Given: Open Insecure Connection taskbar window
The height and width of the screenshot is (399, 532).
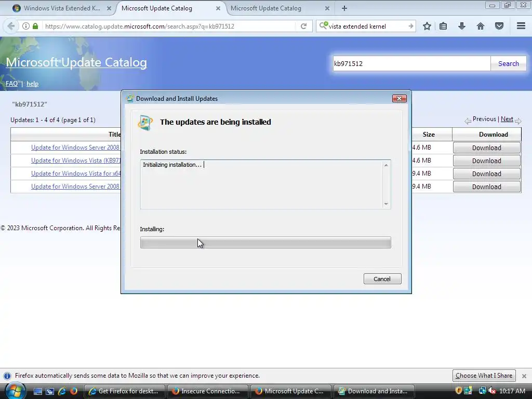Looking at the screenshot, I should click(207, 391).
